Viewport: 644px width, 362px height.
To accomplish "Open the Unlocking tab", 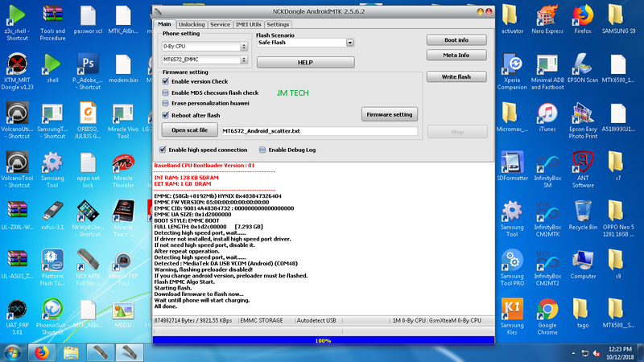I will (192, 25).
